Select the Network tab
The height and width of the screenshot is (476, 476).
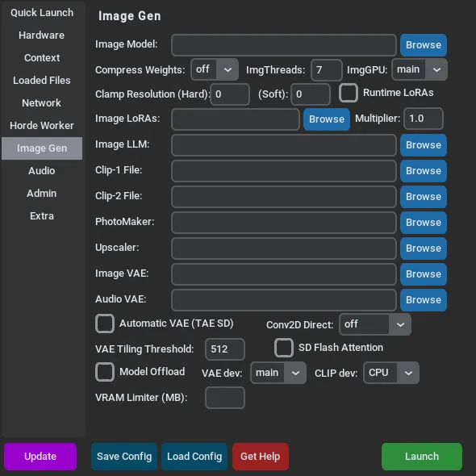(x=42, y=103)
